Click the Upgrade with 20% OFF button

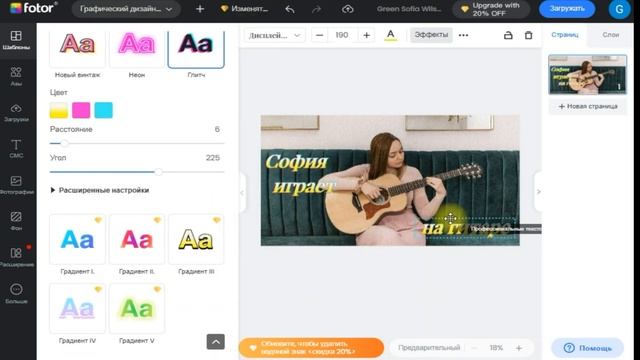[x=491, y=9]
